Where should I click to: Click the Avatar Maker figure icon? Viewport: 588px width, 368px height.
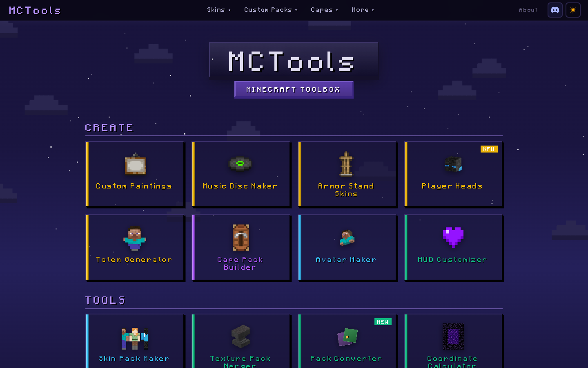click(347, 238)
